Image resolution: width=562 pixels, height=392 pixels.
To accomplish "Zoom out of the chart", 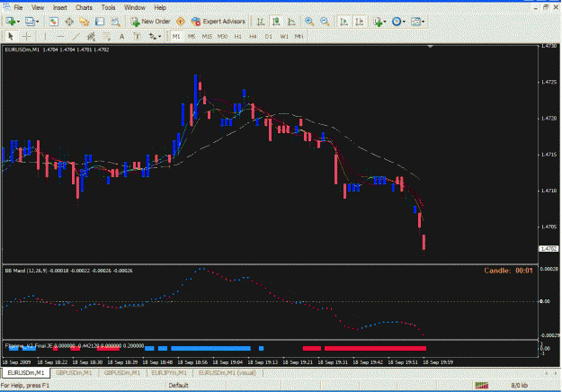I will (325, 22).
